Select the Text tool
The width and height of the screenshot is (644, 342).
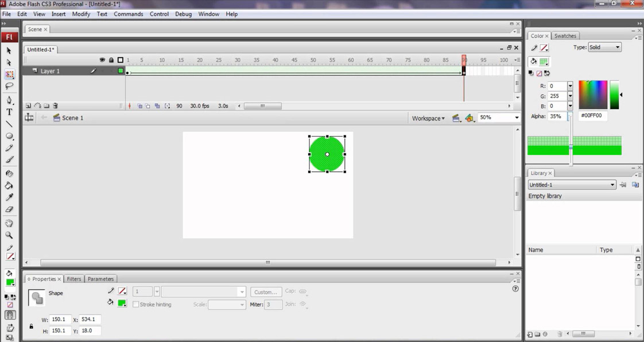pos(9,112)
